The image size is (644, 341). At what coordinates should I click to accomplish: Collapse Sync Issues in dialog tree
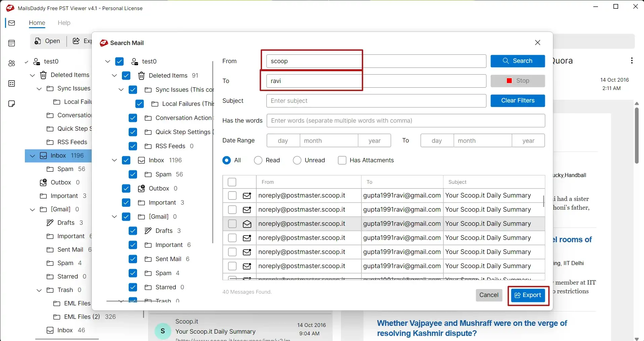(x=121, y=90)
